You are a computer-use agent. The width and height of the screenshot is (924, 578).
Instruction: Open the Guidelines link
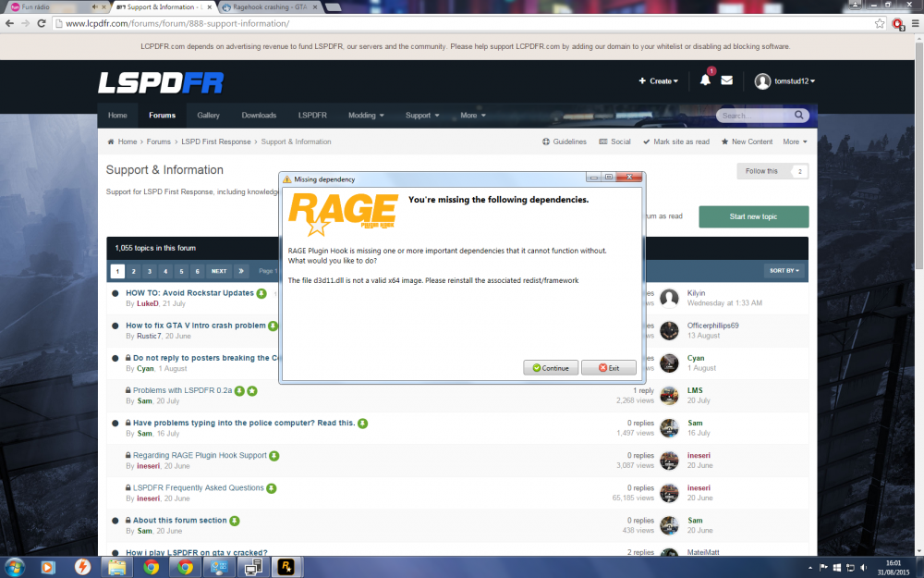tap(564, 141)
